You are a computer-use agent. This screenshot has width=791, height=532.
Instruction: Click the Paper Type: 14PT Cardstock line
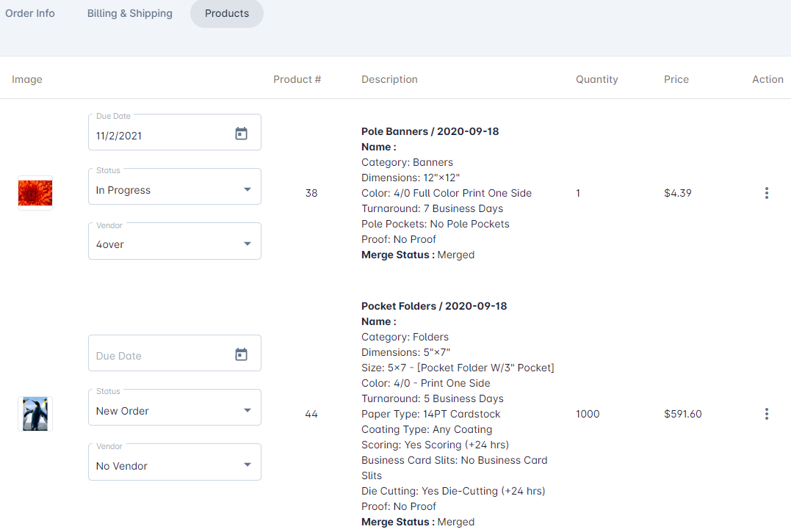coord(431,414)
